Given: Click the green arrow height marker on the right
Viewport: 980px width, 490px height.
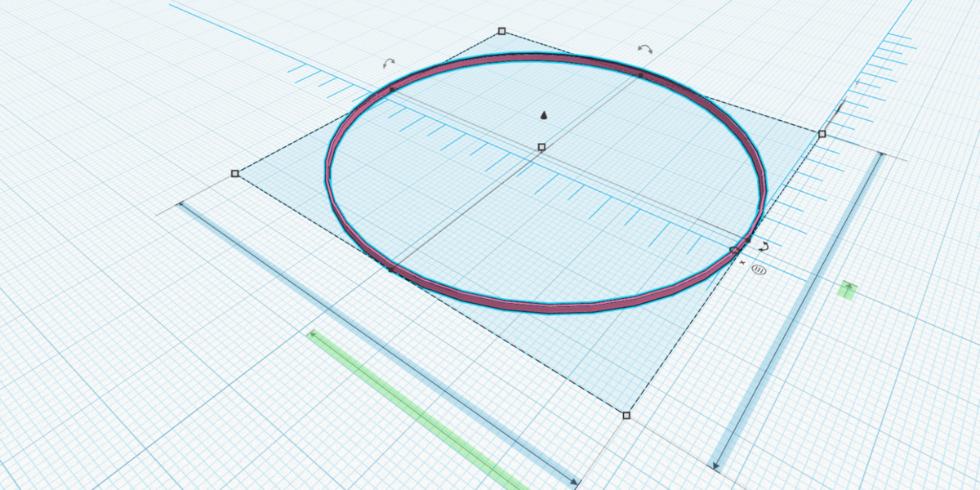Looking at the screenshot, I should click(848, 289).
